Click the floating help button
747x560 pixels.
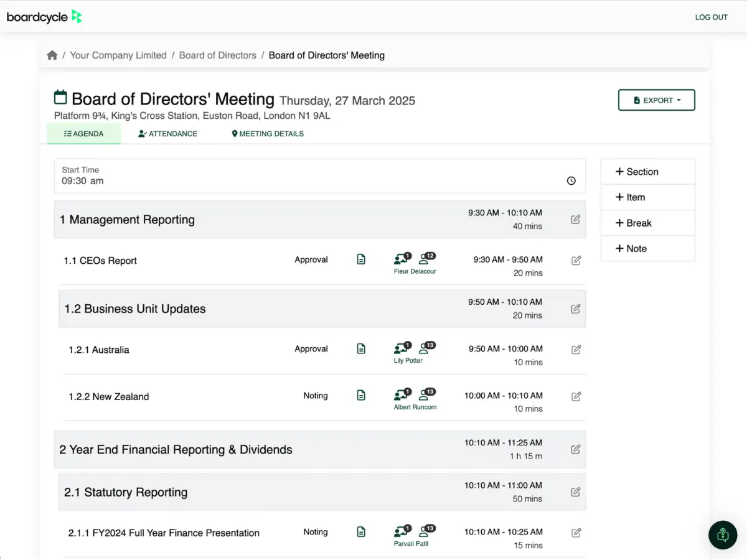(x=722, y=534)
